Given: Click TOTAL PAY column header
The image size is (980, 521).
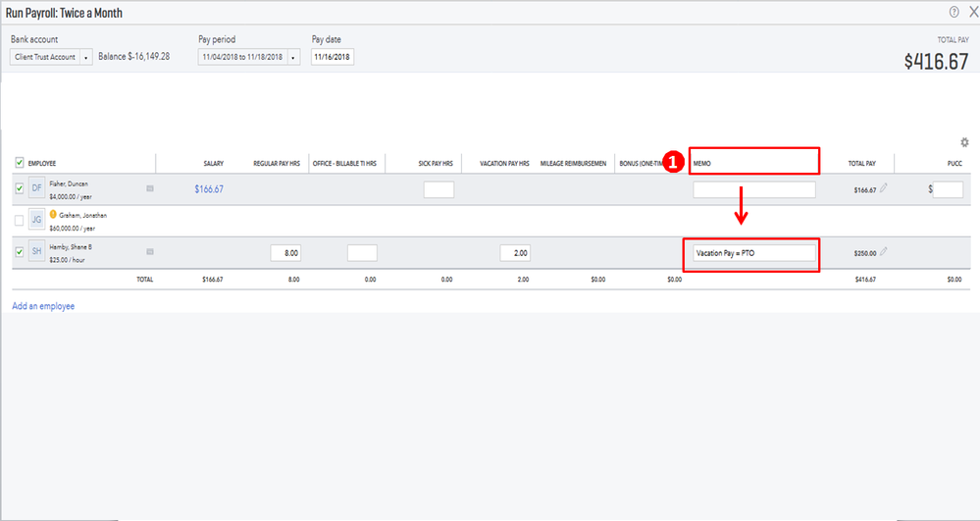Looking at the screenshot, I should [862, 163].
